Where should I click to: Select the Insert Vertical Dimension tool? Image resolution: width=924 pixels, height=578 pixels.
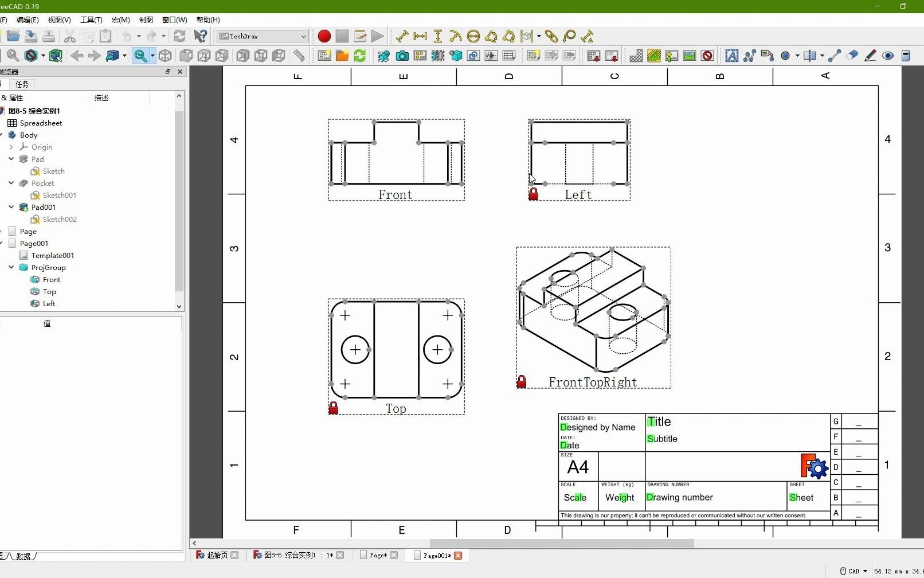pyautogui.click(x=438, y=36)
